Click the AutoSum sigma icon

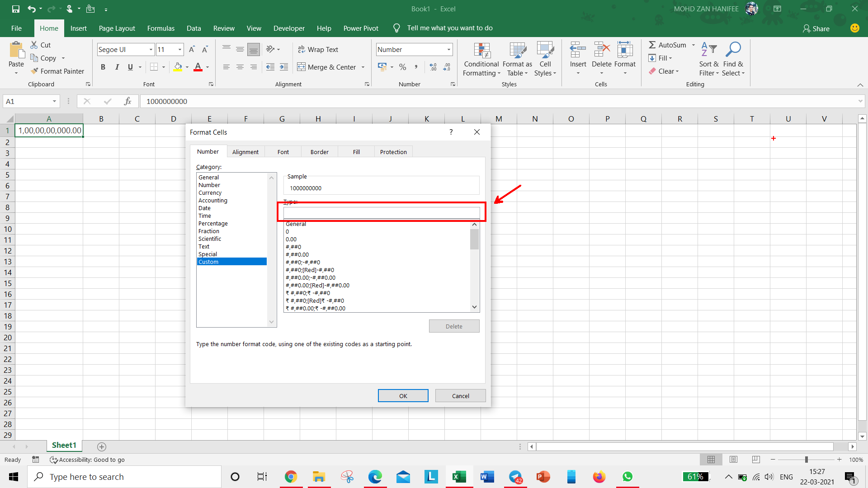coord(652,45)
